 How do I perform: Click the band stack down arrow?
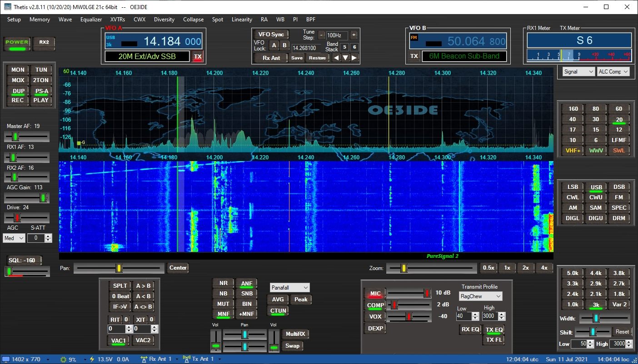(345, 58)
